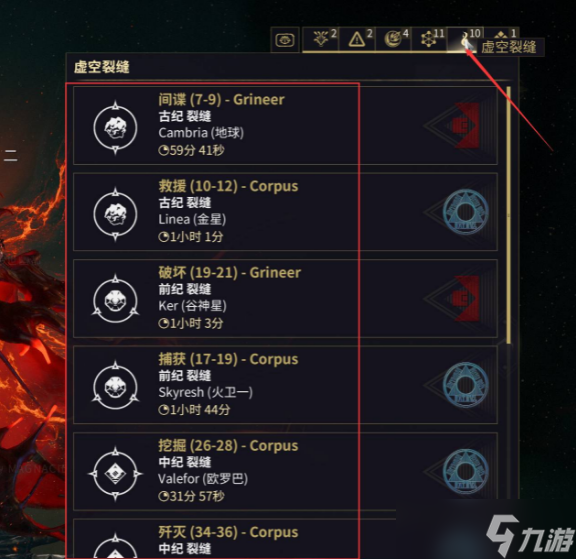576x559 pixels.
Task: Click the Meso relic icon for Ker mission
Action: click(x=115, y=300)
